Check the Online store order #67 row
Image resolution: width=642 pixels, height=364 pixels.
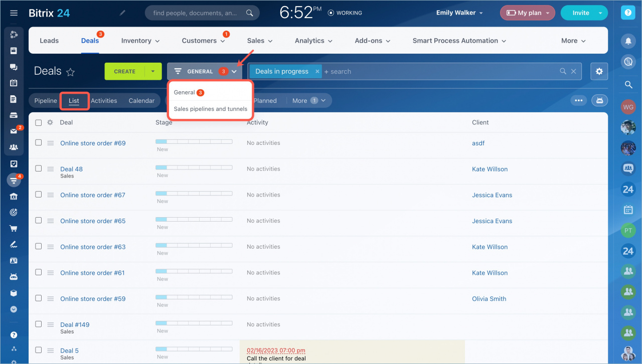point(39,195)
